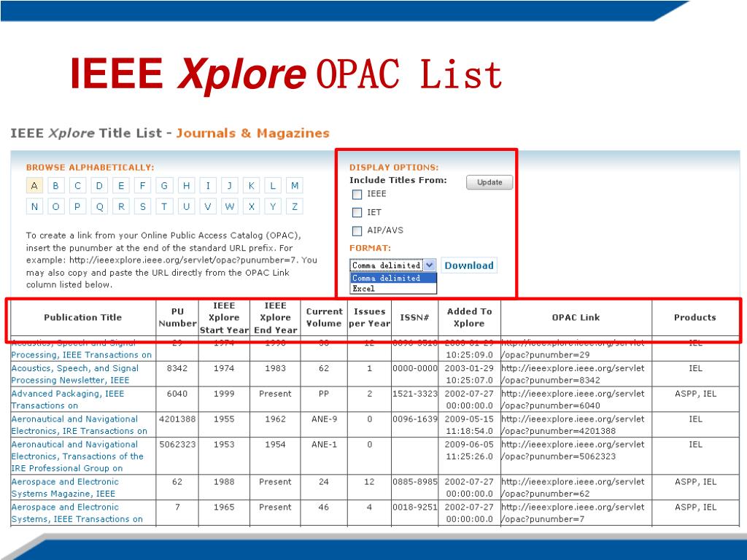Viewport: 747px width, 560px height.
Task: Click OPAC link for punumber=8342
Action: click(x=573, y=374)
